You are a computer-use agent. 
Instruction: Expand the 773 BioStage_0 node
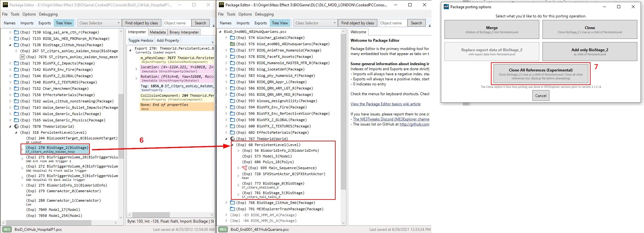coord(238,185)
